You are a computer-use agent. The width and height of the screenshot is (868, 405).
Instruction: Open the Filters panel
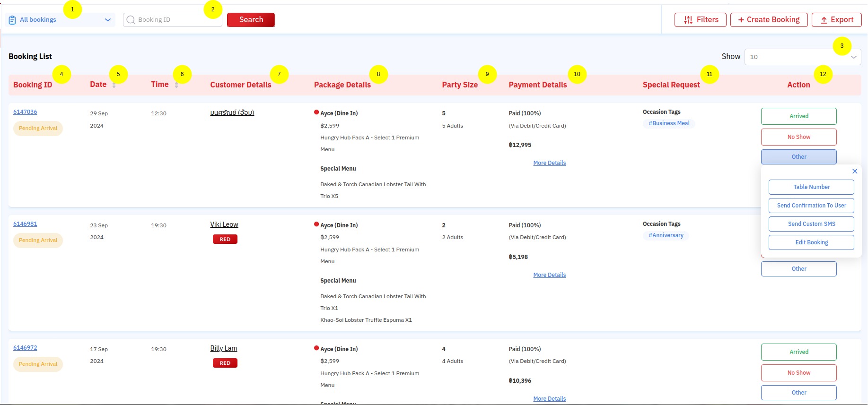(700, 20)
